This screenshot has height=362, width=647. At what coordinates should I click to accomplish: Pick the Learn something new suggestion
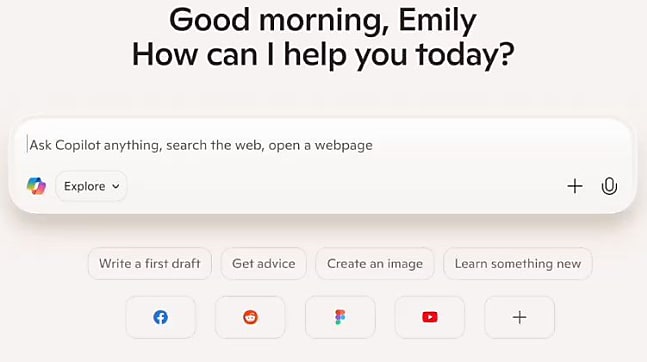(x=518, y=263)
